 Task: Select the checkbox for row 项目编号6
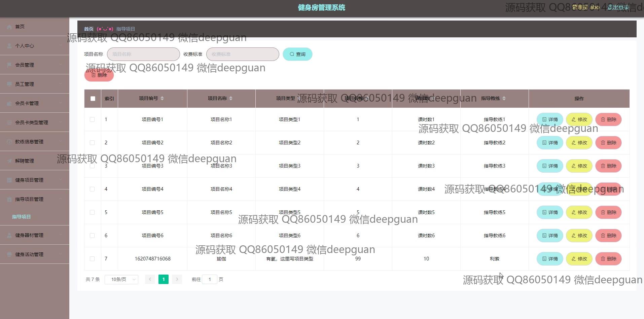tap(92, 236)
